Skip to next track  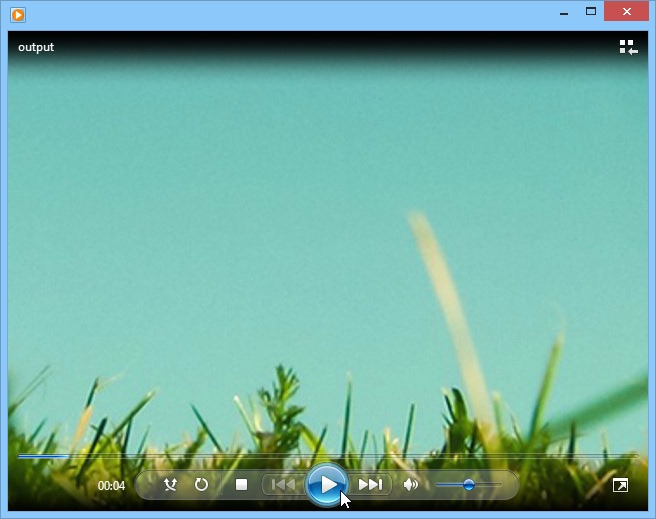pyautogui.click(x=370, y=485)
